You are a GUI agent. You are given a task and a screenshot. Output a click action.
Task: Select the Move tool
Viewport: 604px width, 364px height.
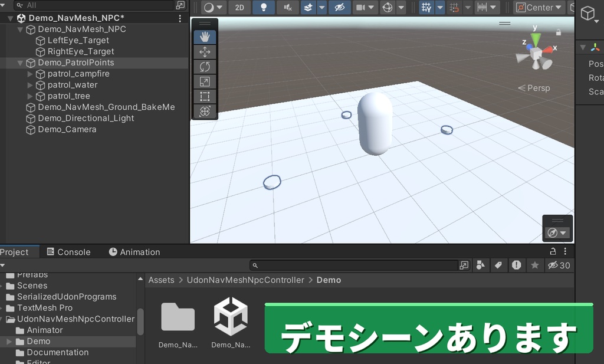point(205,51)
